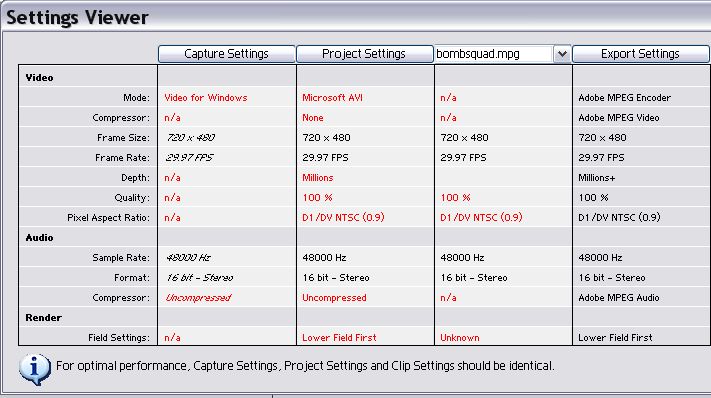
Task: Click '48000 Hz' under Project Settings
Action: click(324, 257)
